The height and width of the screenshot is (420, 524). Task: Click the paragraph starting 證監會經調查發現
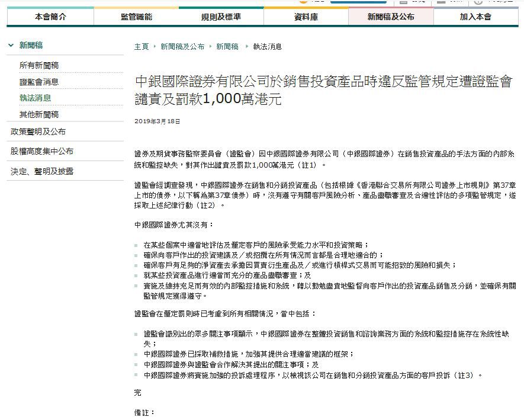[325, 195]
